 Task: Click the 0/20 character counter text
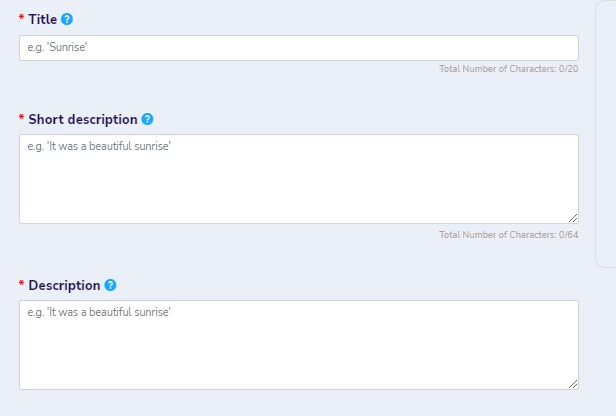coord(508,69)
